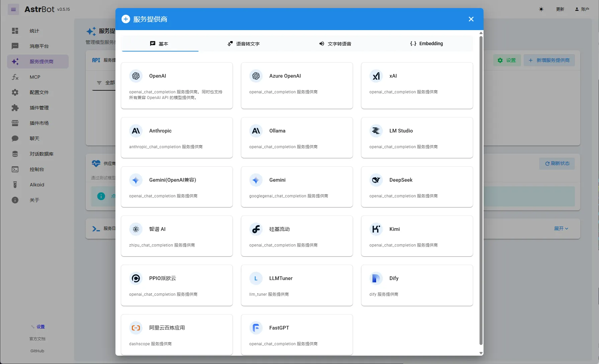Click the Azure OpenAI logo icon
The height and width of the screenshot is (364, 599).
tap(256, 76)
